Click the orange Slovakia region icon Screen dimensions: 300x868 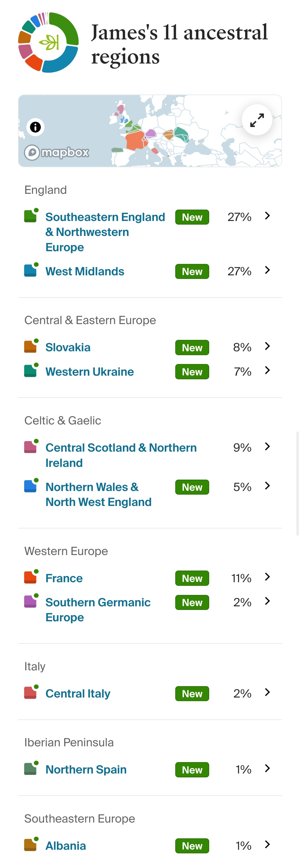click(30, 346)
